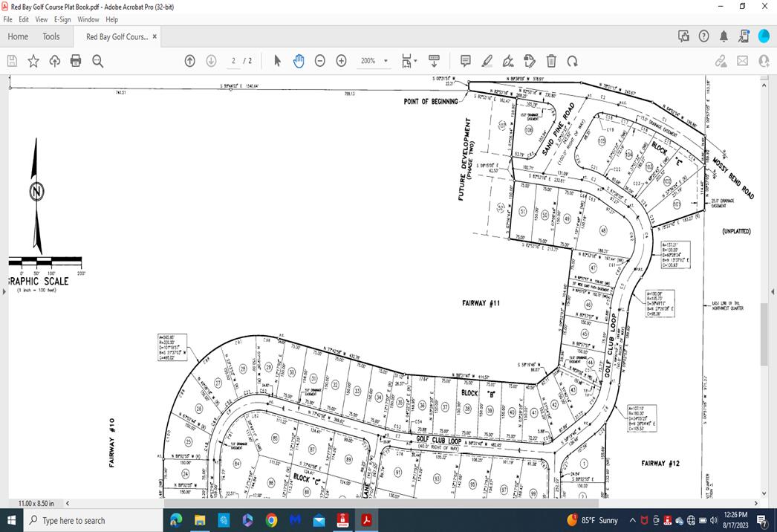Activate the Hand pan tool

299,61
